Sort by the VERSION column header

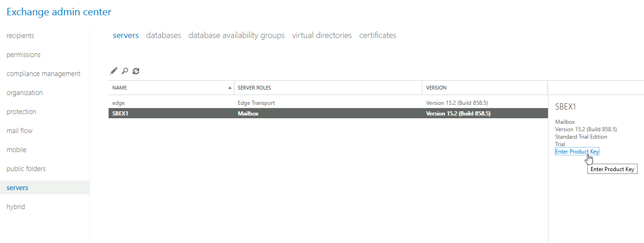coord(485,88)
